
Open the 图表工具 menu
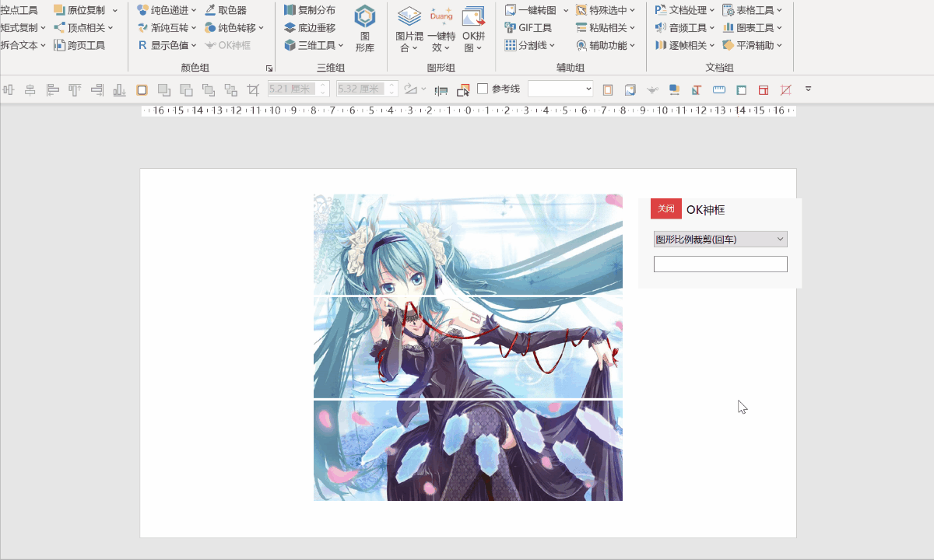[753, 28]
